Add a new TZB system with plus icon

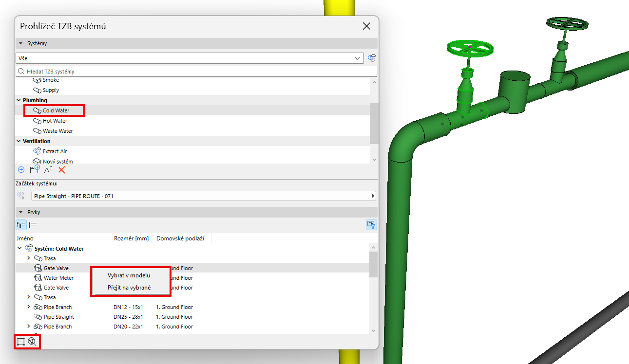(21, 170)
